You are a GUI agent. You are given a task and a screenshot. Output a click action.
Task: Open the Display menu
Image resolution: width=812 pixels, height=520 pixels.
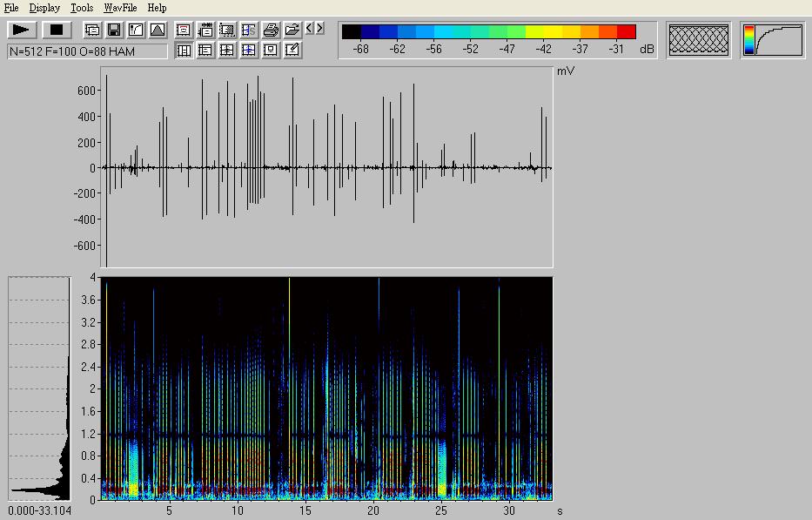[44, 8]
